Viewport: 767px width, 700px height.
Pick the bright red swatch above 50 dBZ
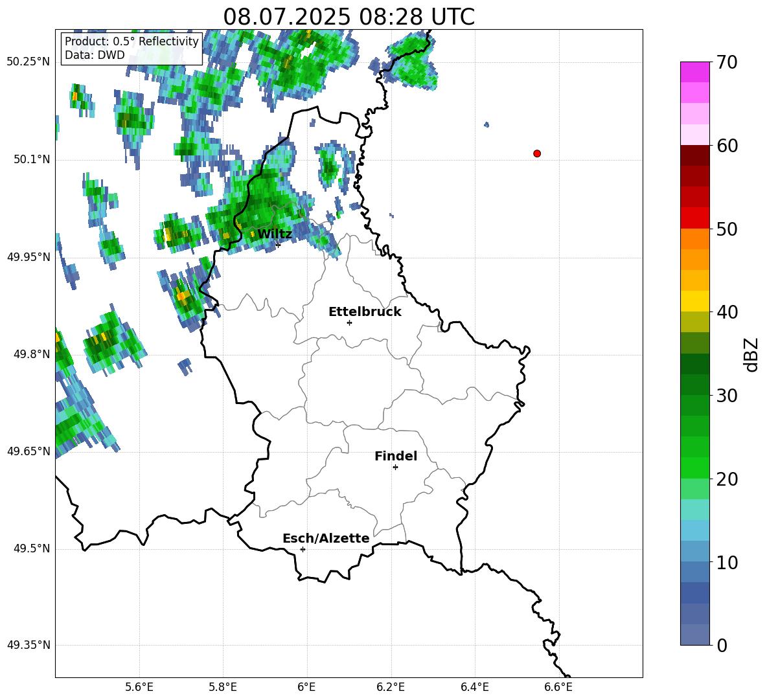[x=694, y=218]
